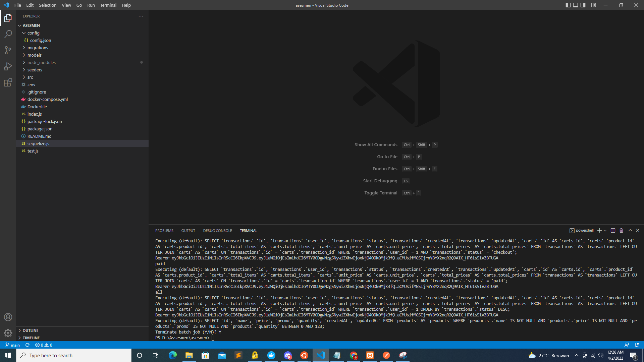
Task: Open the File menu
Action: [x=18, y=5]
